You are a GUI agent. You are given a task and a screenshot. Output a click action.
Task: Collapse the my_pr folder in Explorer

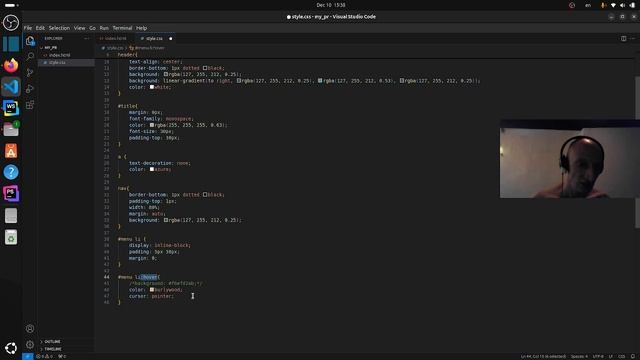coord(51,47)
